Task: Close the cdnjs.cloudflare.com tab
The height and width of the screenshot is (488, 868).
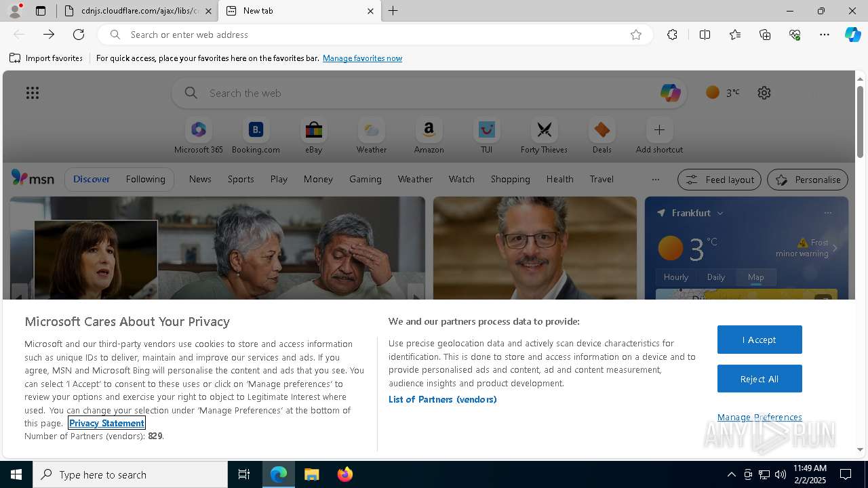Action: coord(208,11)
